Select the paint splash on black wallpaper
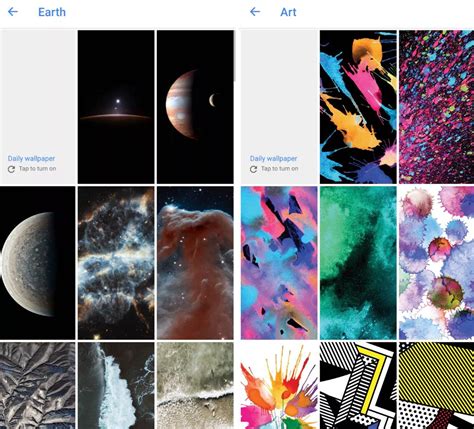 pos(358,107)
